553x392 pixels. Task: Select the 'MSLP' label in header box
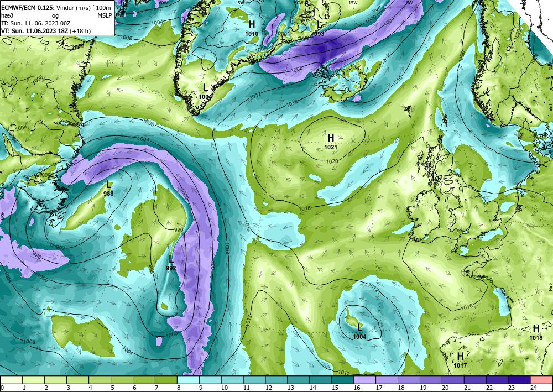(x=105, y=16)
